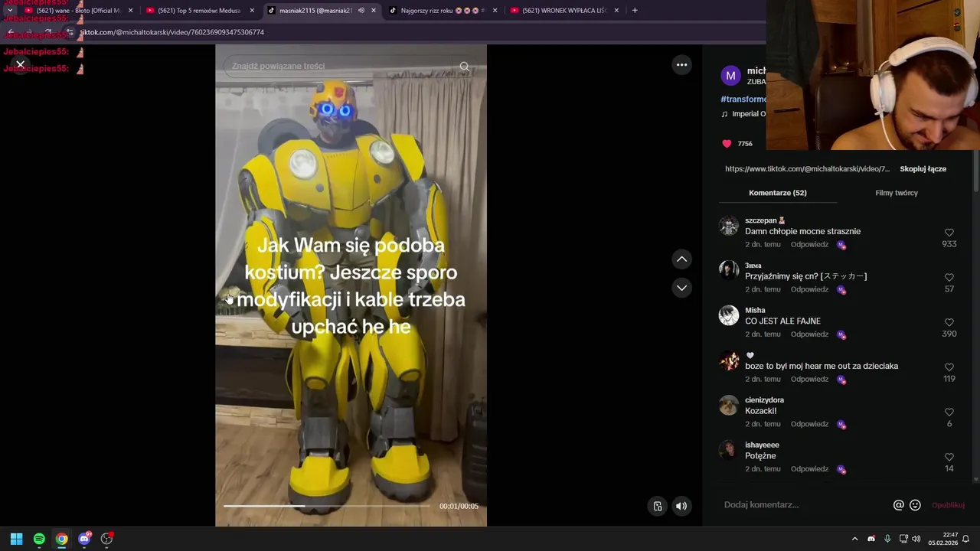This screenshot has height=551, width=980.
Task: Switch to 'WRONEK WYPŁACA' browser tab
Action: 564,11
